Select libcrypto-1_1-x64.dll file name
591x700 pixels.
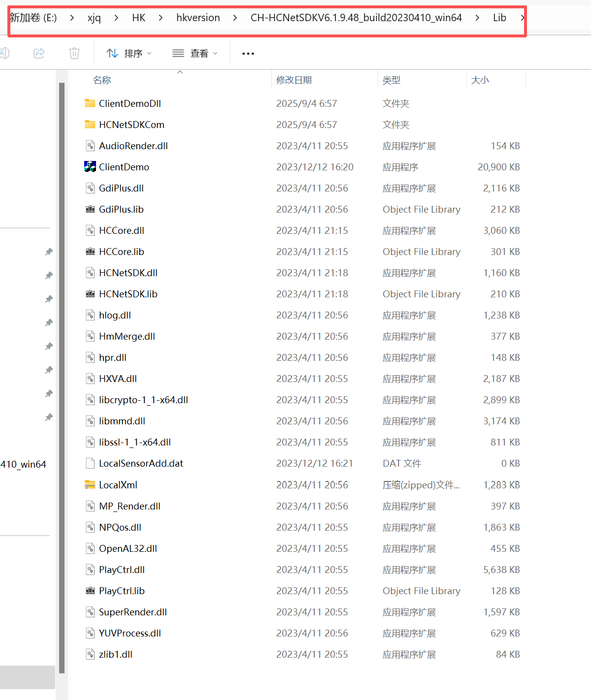[143, 400]
